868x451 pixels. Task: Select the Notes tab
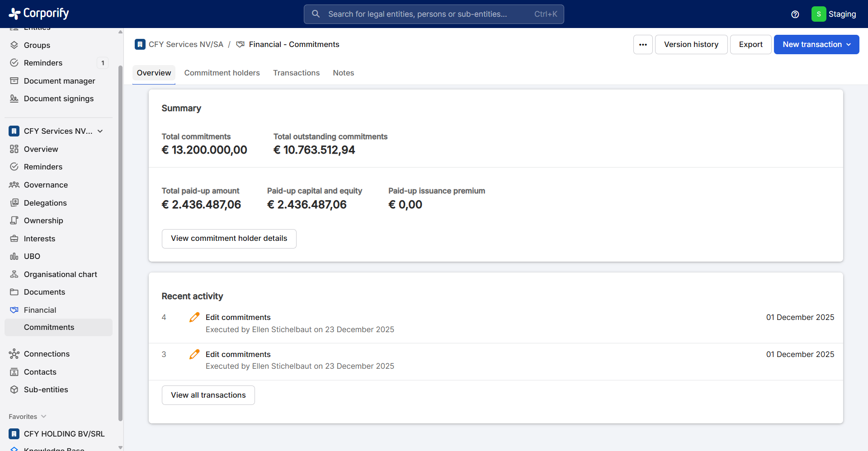pos(343,73)
